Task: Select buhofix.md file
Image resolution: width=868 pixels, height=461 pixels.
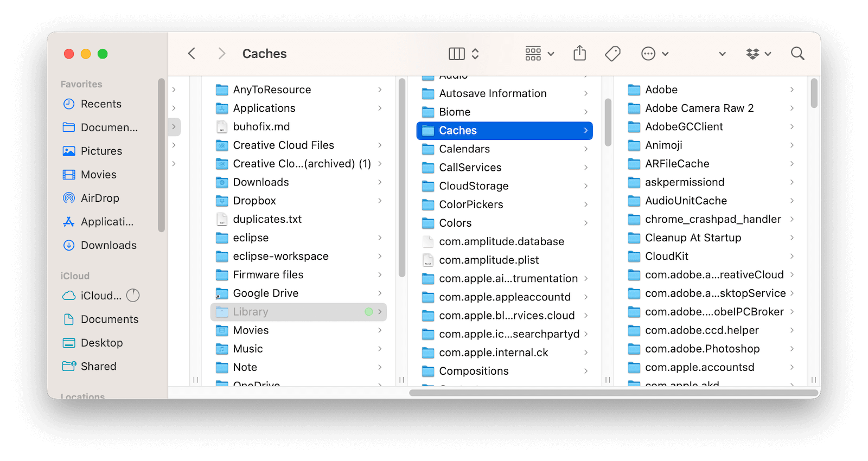Action: [298, 126]
